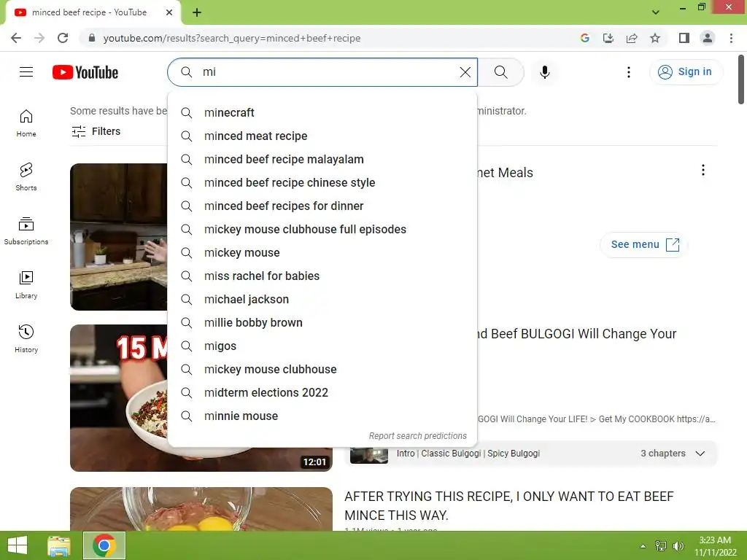Open the YouTube hamburger guide menu
Viewport: 747px width, 560px height.
click(x=26, y=72)
